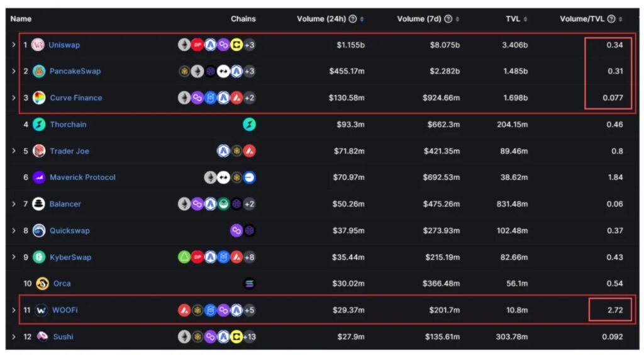
Task: Open the Quickswap link
Action: coord(69,230)
